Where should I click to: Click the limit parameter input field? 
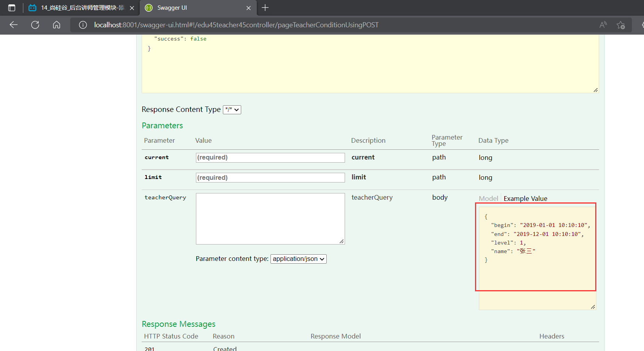click(270, 178)
